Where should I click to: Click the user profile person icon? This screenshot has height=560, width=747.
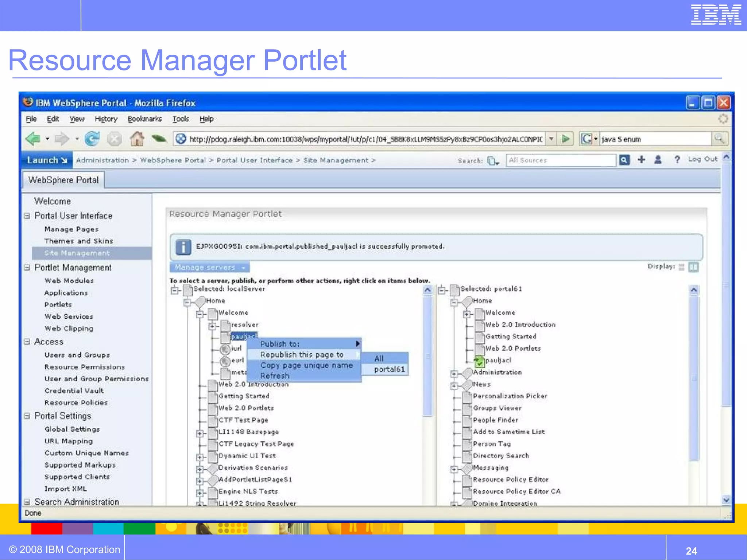point(658,160)
